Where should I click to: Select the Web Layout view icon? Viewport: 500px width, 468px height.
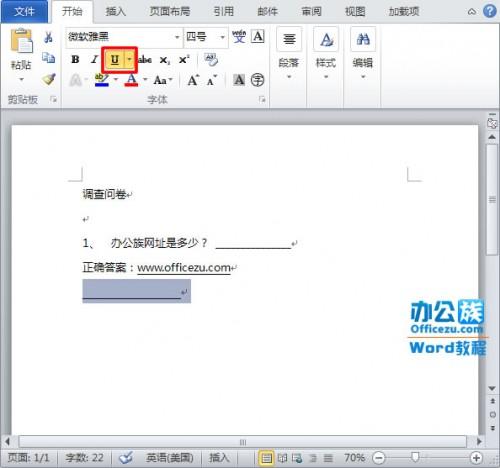pos(297,458)
